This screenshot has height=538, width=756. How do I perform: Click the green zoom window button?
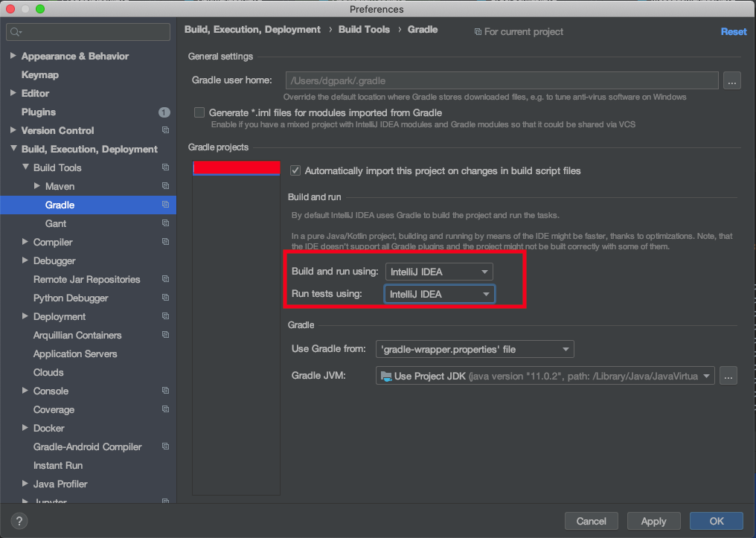40,9
